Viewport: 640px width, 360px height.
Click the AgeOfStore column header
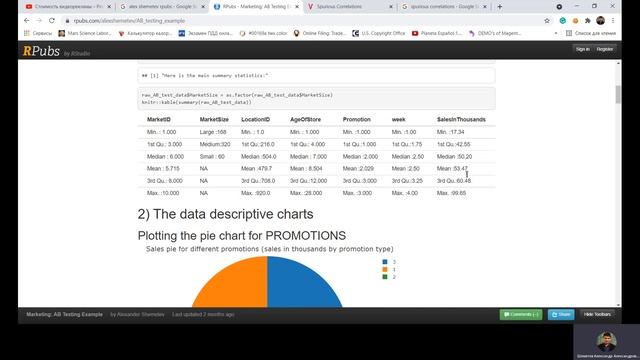(x=305, y=120)
